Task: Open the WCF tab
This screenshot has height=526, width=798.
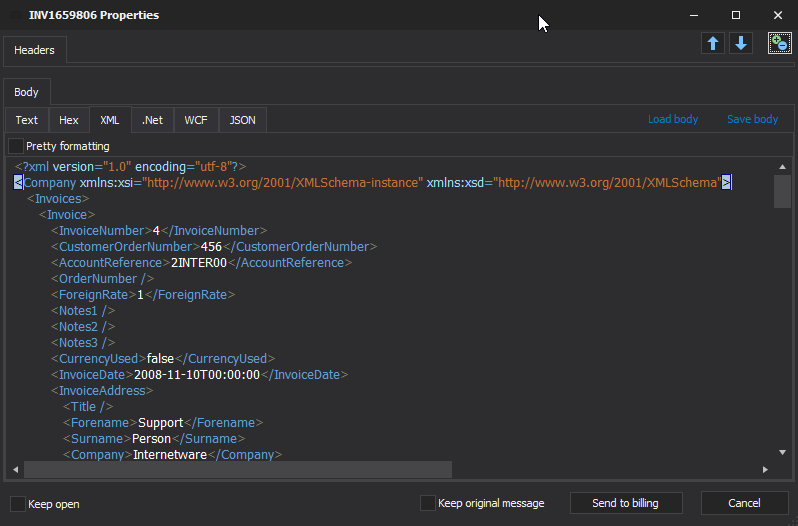Action: pyautogui.click(x=196, y=120)
